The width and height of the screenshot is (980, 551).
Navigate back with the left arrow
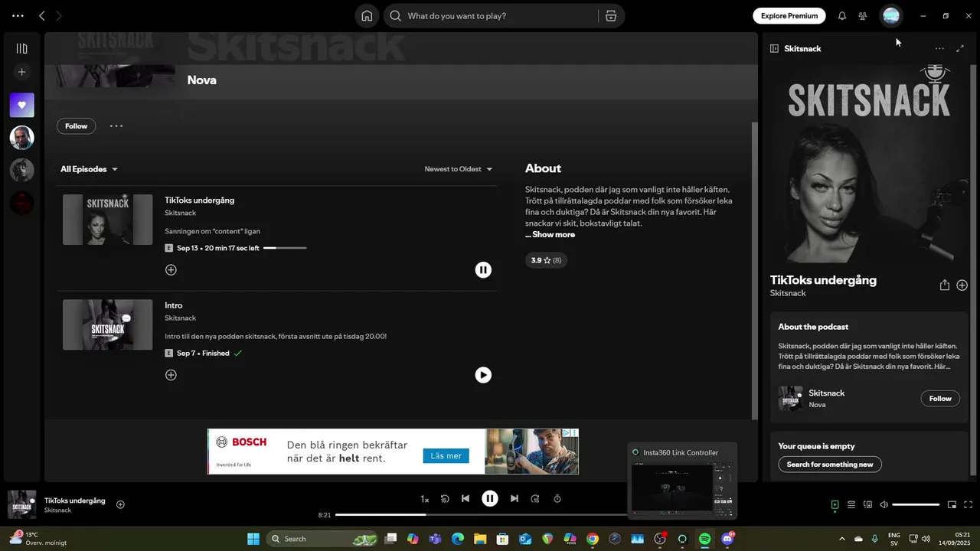(42, 15)
